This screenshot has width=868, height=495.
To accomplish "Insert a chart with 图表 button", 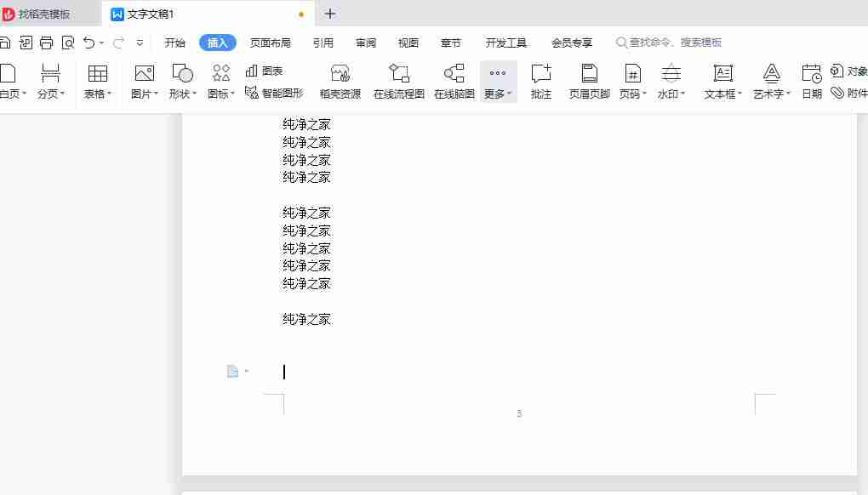I will [x=265, y=71].
